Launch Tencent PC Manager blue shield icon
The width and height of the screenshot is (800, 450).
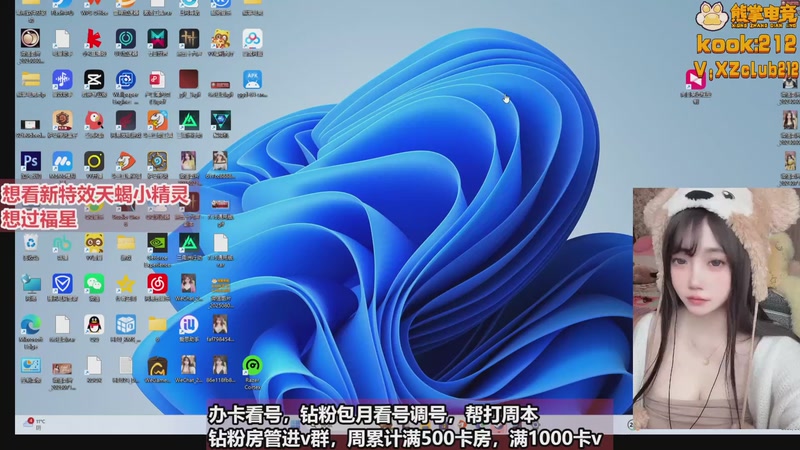coord(62,284)
